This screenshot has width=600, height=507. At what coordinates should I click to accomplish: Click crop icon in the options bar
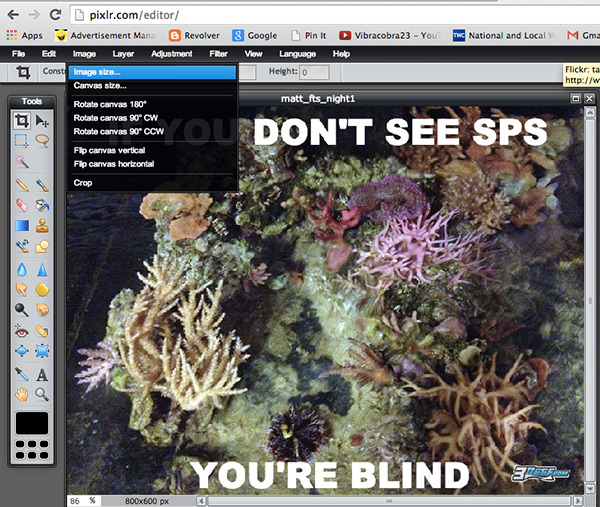pyautogui.click(x=23, y=72)
